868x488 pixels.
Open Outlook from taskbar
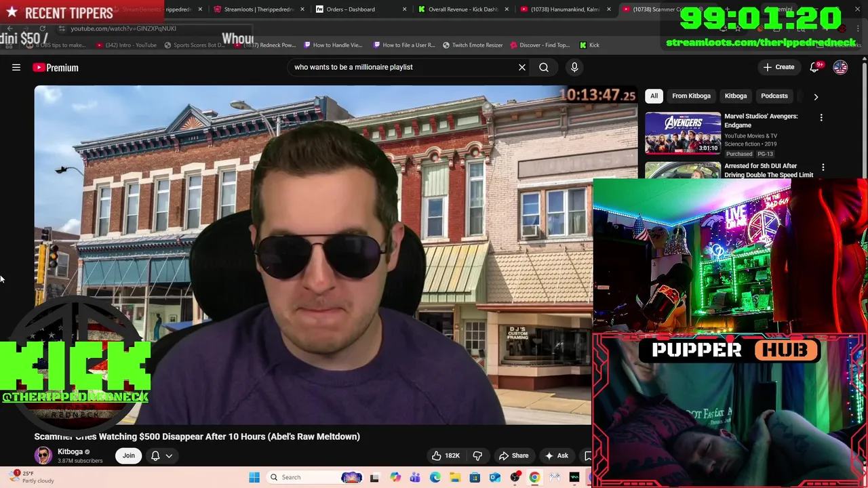tap(495, 477)
